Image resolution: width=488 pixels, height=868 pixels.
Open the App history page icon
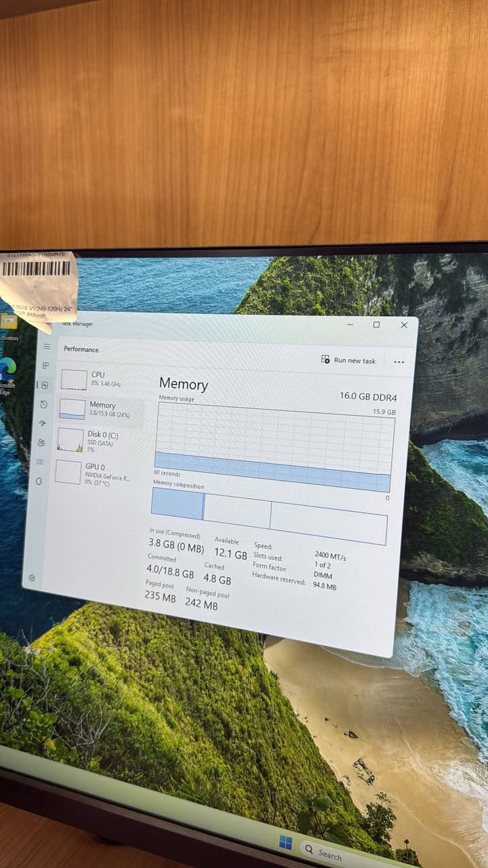click(x=44, y=404)
